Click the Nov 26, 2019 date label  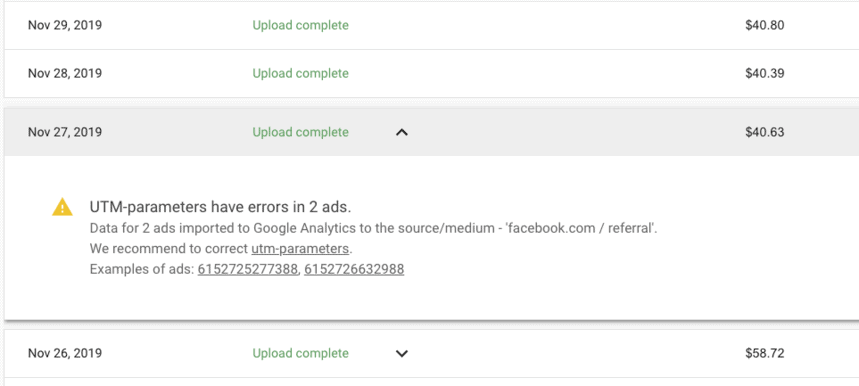click(x=65, y=354)
